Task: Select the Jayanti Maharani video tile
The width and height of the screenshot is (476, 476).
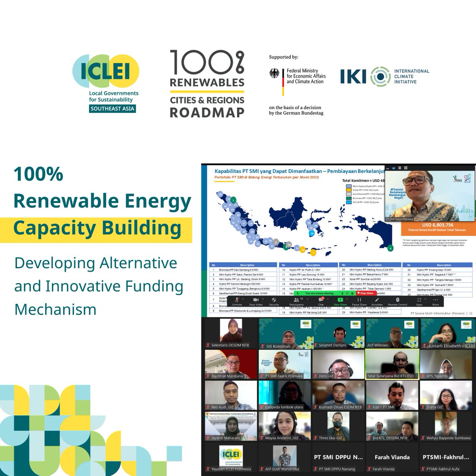Action: (230, 426)
